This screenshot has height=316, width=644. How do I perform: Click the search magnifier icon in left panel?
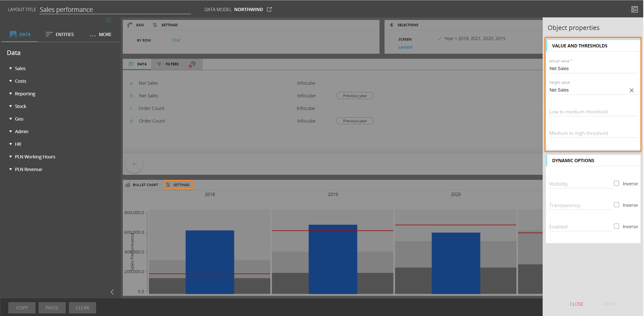[x=109, y=20]
